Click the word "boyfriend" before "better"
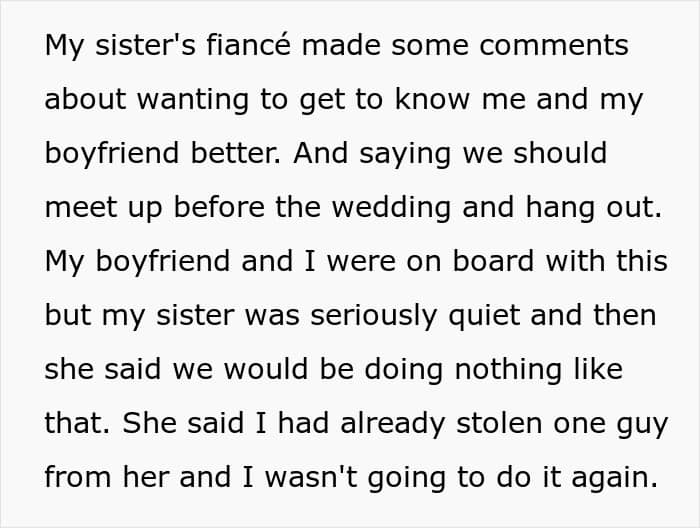The image size is (700, 528). coord(112,154)
